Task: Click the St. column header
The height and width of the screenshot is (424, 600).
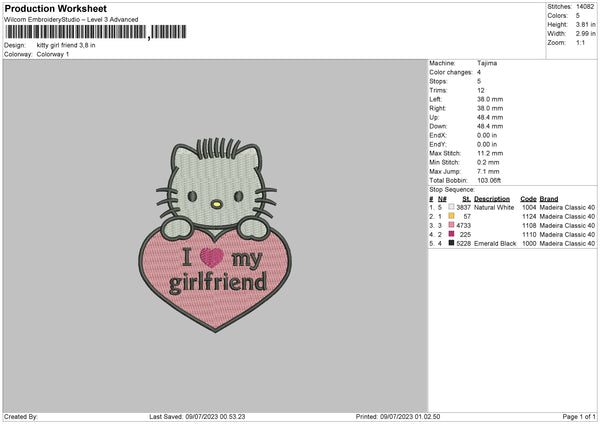Action: (x=465, y=198)
